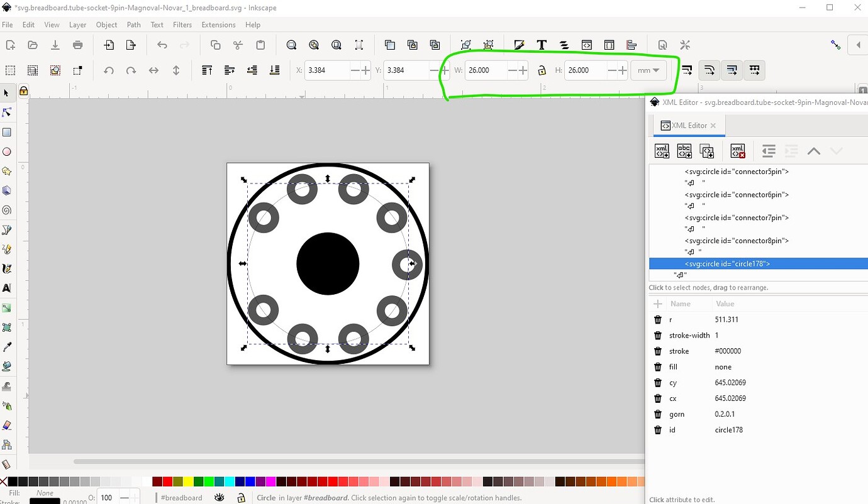Screen dimensions: 868x504
Task: Delete the selected XML node
Action: [738, 151]
